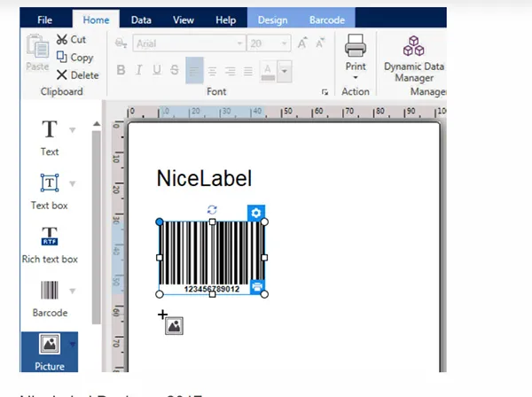Viewport: 532px width, 397px height.
Task: Click the Print printer icon
Action: click(x=356, y=45)
